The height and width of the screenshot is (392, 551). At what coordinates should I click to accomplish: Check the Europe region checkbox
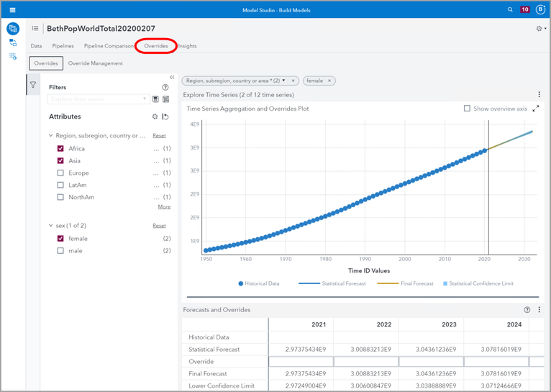pyautogui.click(x=60, y=173)
